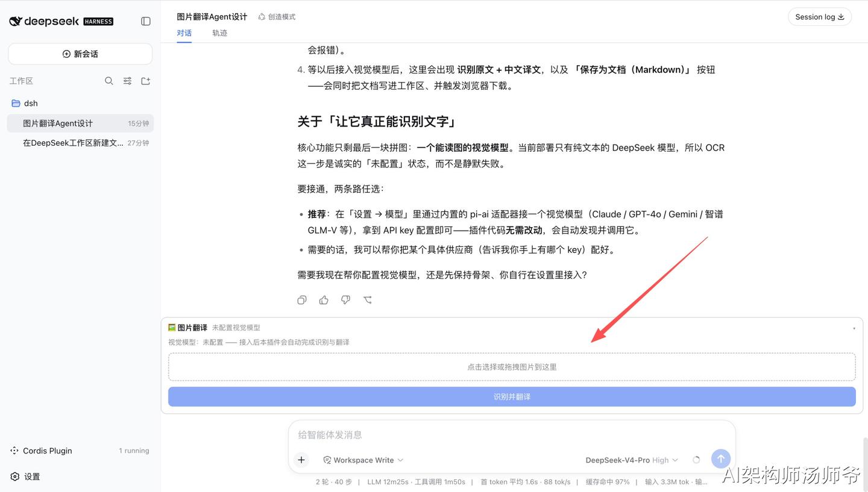Click the text 要接通，两条路任选：
Image resolution: width=868 pixels, height=492 pixels.
(x=341, y=189)
